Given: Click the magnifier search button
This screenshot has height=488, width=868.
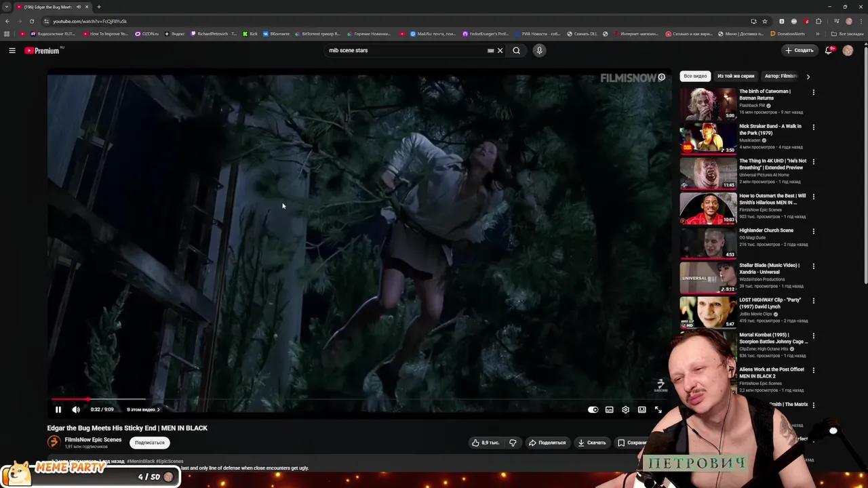Looking at the screenshot, I should [517, 50].
